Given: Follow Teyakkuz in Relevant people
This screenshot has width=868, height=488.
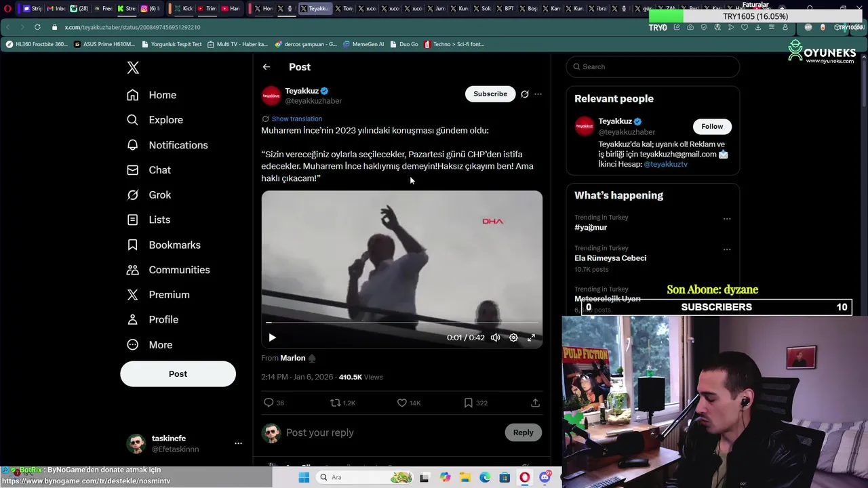Looking at the screenshot, I should tap(712, 127).
